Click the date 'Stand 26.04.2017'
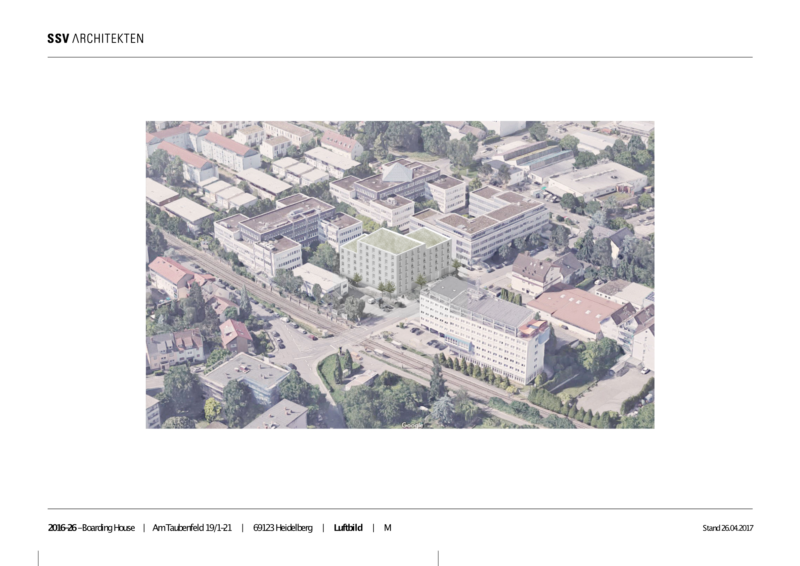Screen dimensions: 800x566 (x=727, y=528)
